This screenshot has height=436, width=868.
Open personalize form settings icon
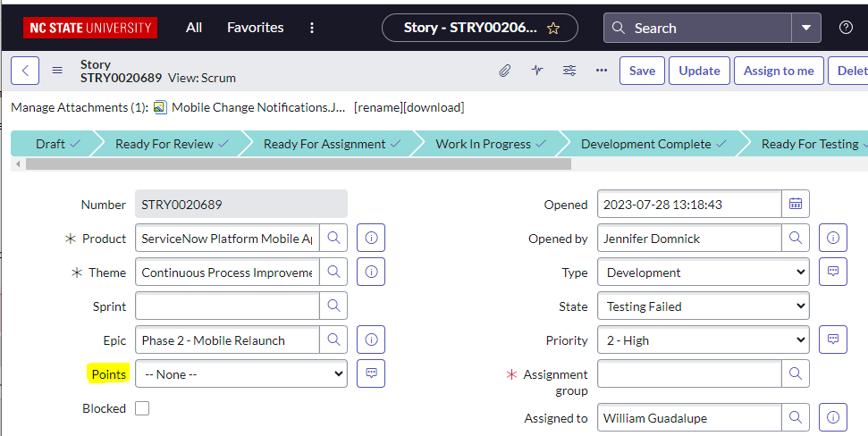[x=569, y=71]
